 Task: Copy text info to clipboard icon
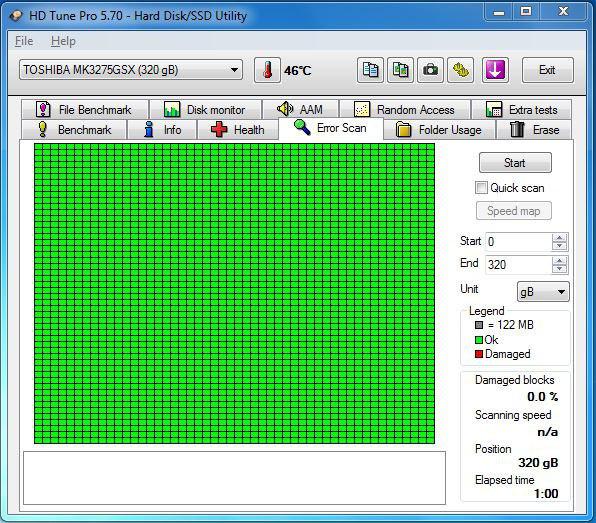coord(370,70)
